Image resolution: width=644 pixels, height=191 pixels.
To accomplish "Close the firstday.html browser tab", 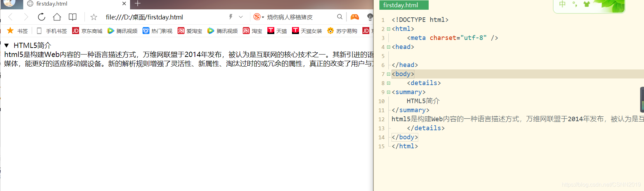I will [124, 3].
